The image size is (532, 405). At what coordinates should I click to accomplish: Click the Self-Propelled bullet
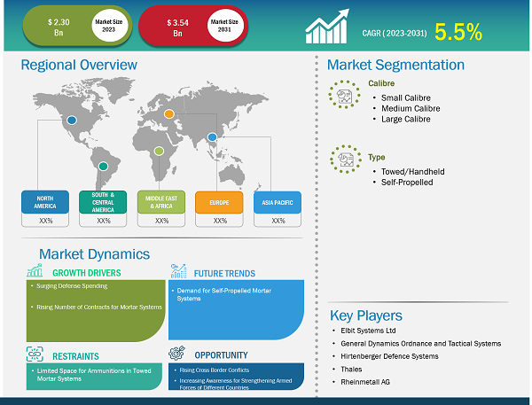pyautogui.click(x=407, y=183)
